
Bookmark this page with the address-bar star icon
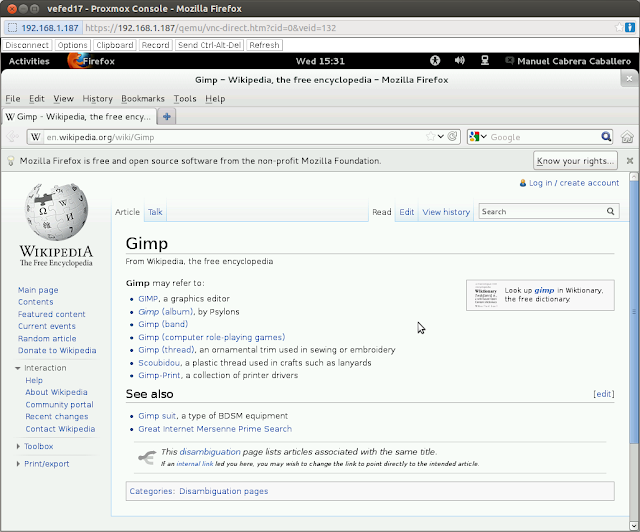point(430,136)
